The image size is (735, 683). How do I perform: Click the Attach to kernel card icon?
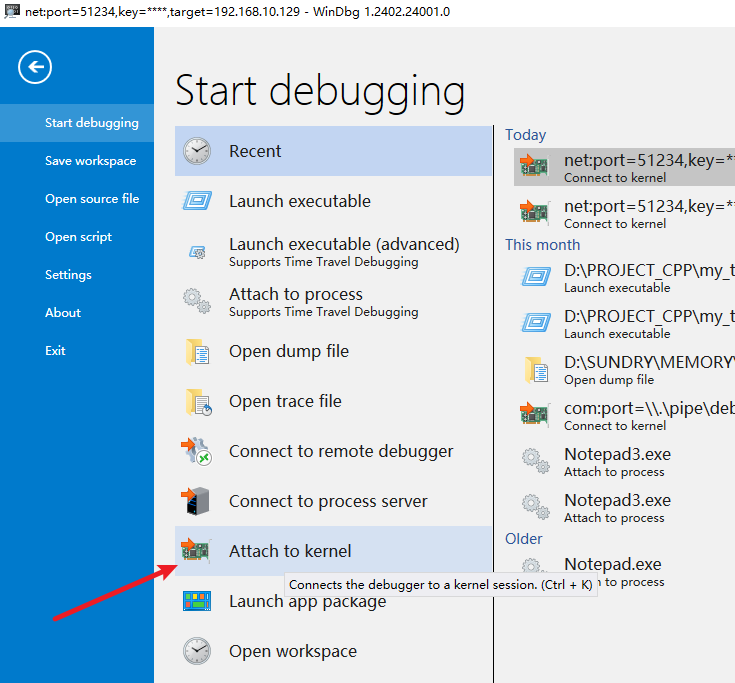[x=195, y=550]
